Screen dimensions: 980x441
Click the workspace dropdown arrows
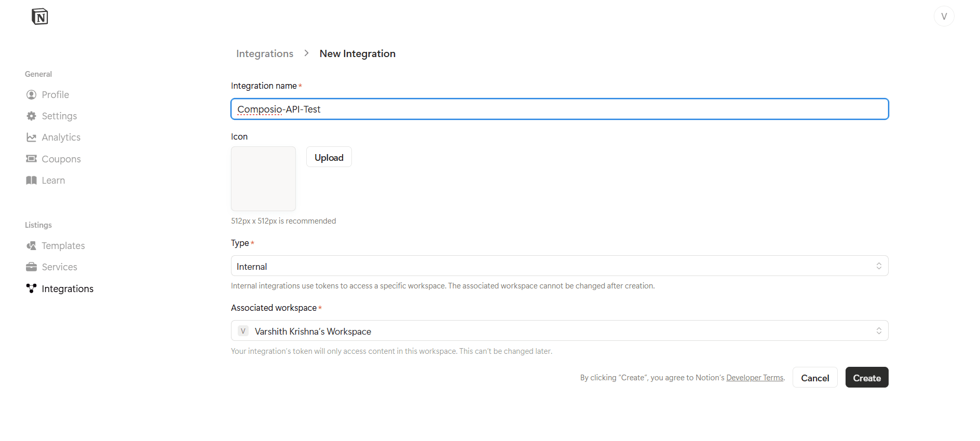click(x=879, y=330)
